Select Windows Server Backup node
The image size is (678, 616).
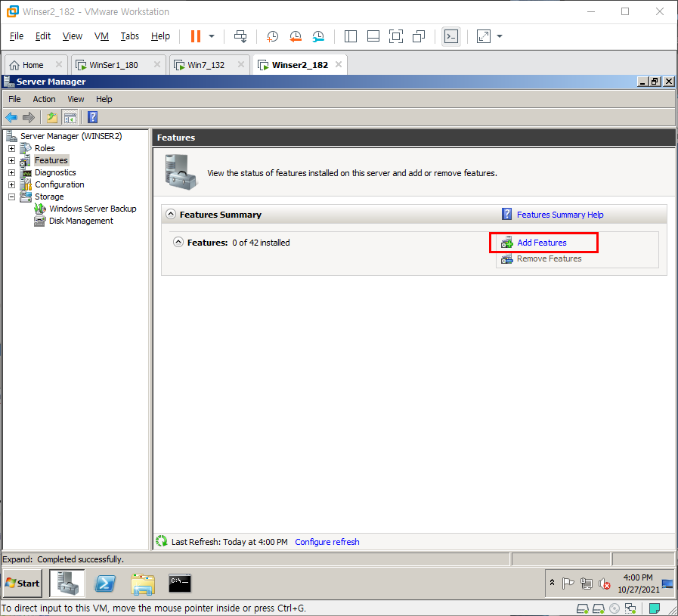tap(92, 209)
